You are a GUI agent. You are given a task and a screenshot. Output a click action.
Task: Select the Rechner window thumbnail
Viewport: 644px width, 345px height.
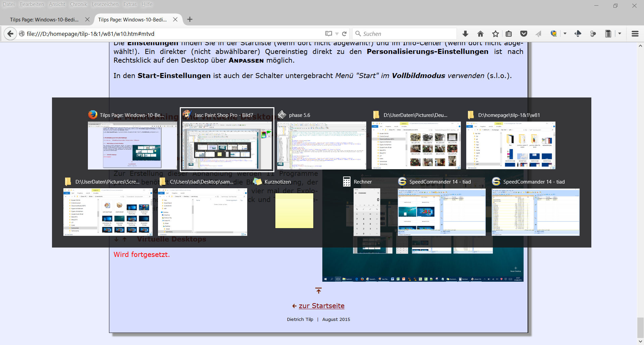click(367, 212)
